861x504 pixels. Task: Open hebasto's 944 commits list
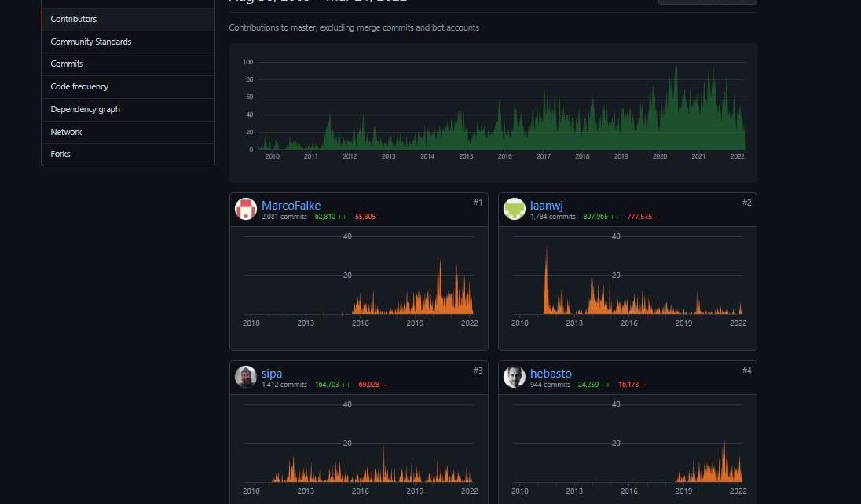tap(550, 385)
